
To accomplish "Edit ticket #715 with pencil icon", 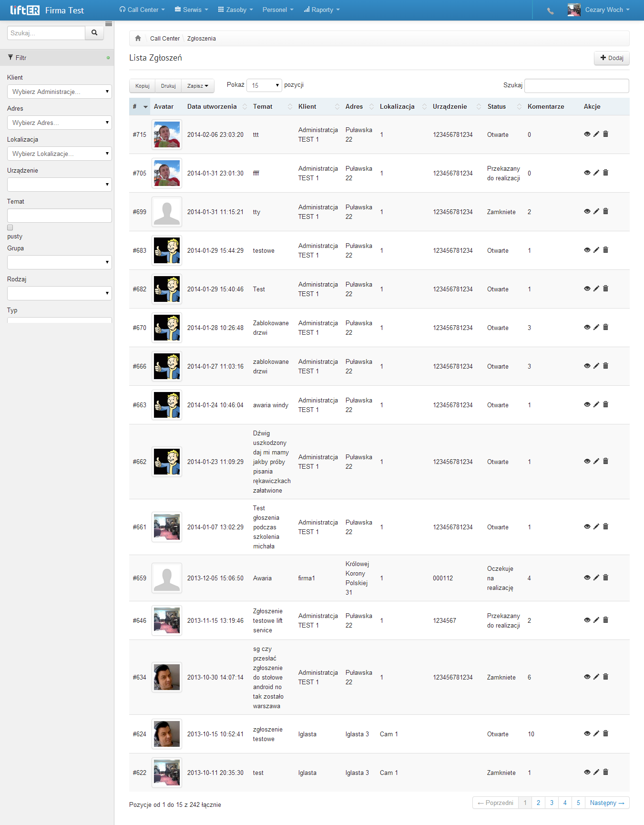I will (596, 134).
